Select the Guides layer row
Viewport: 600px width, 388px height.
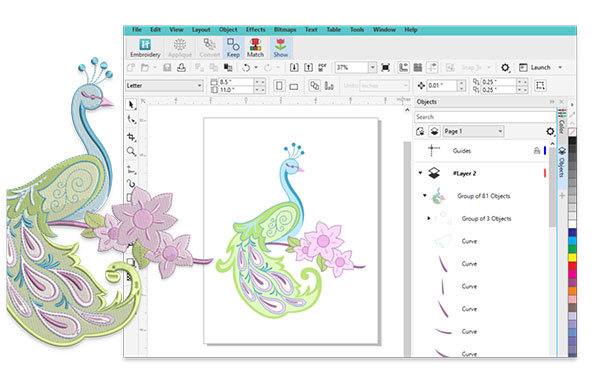point(481,151)
